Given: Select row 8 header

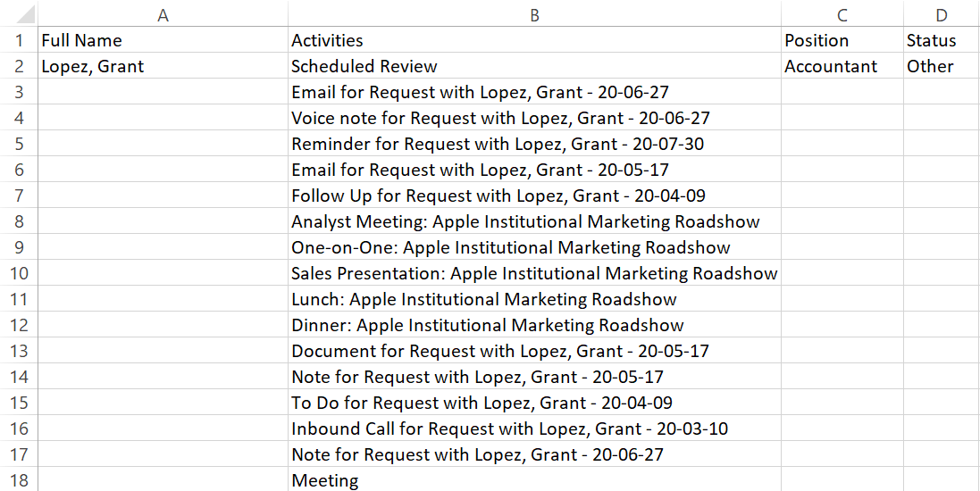Looking at the screenshot, I should tap(19, 221).
